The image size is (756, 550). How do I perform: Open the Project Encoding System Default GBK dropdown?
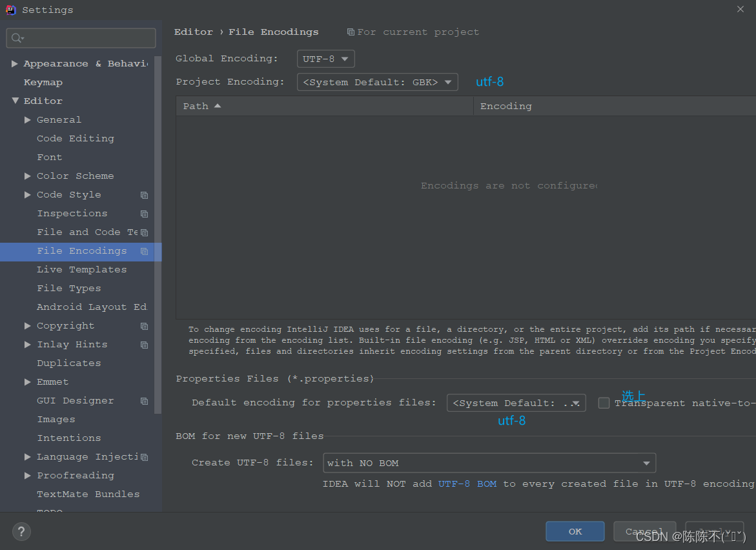click(378, 82)
